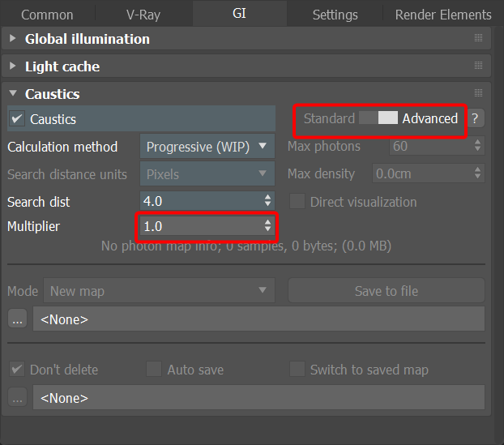Open the Render Elements tab
The height and width of the screenshot is (445, 504).
click(442, 15)
